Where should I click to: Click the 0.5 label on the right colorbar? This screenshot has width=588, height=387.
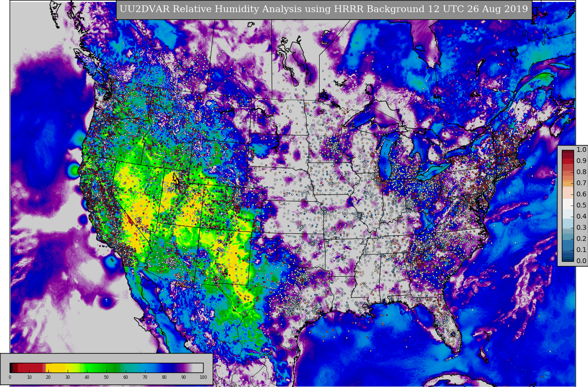581,206
